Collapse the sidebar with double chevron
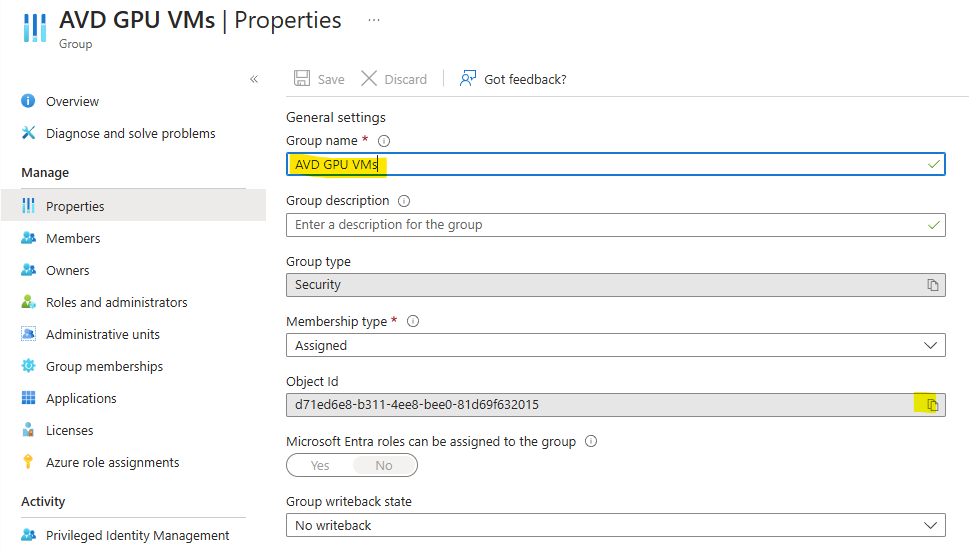The height and width of the screenshot is (552, 969). tap(254, 79)
